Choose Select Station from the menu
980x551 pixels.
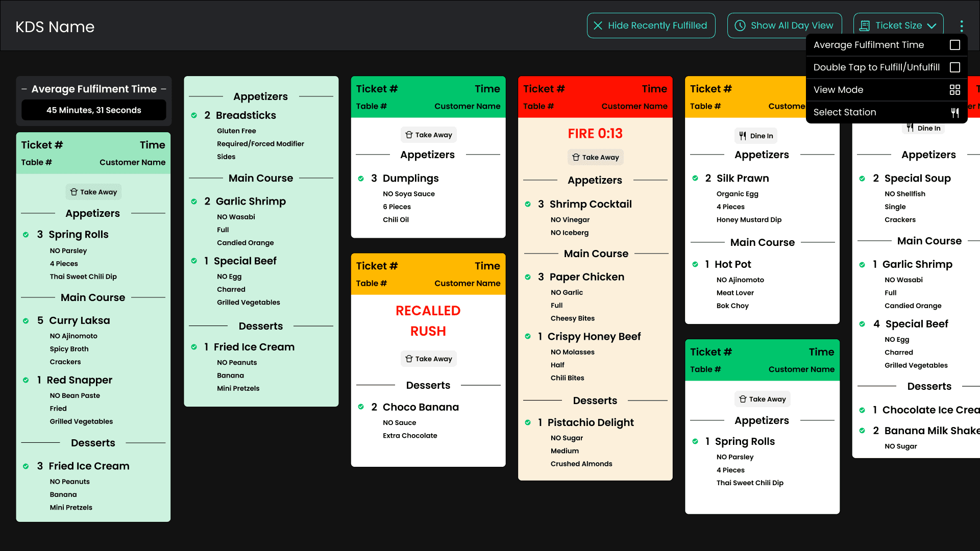pos(844,112)
